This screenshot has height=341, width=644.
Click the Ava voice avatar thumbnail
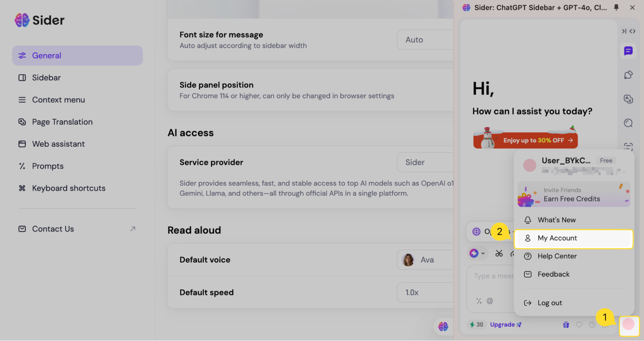tap(408, 260)
